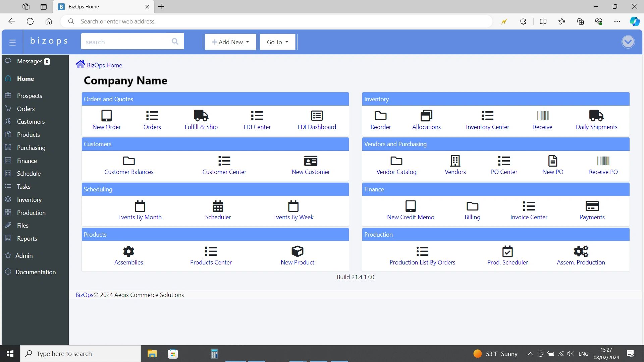Open the New Product box icon
The width and height of the screenshot is (644, 362).
coord(297,251)
